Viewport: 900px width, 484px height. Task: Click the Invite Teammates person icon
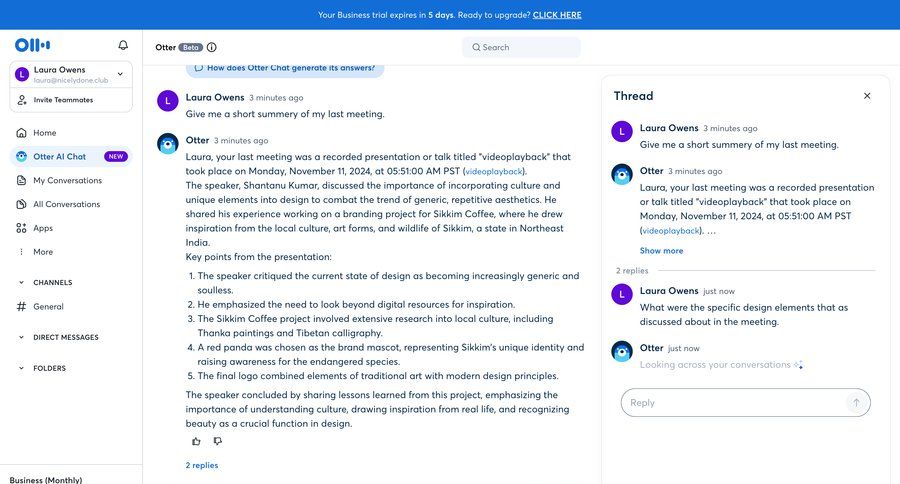pyautogui.click(x=22, y=100)
